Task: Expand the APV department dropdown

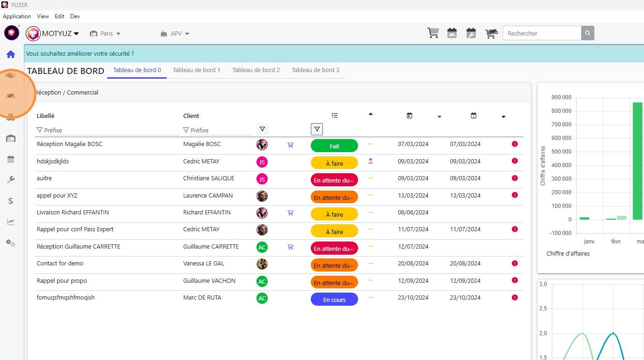Action: point(175,34)
